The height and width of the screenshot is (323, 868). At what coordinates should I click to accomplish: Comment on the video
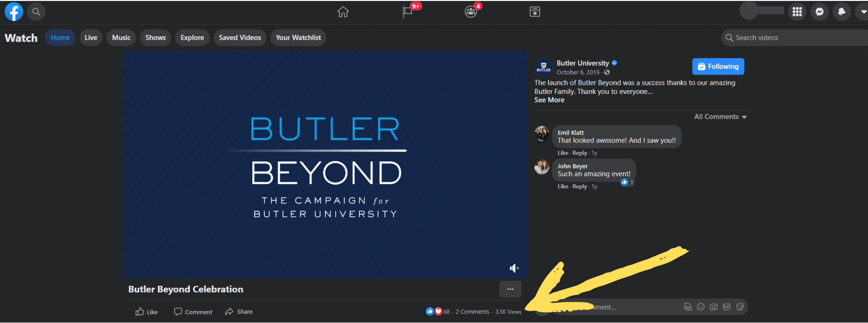pyautogui.click(x=193, y=312)
